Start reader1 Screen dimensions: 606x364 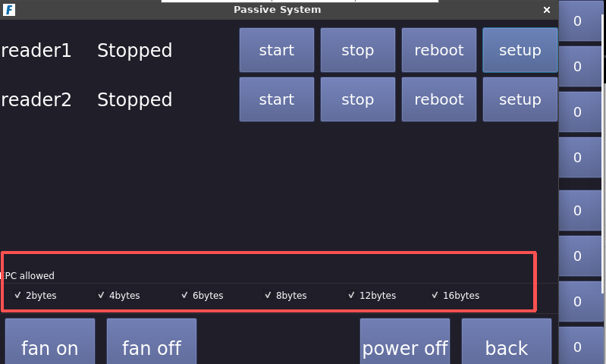point(276,51)
